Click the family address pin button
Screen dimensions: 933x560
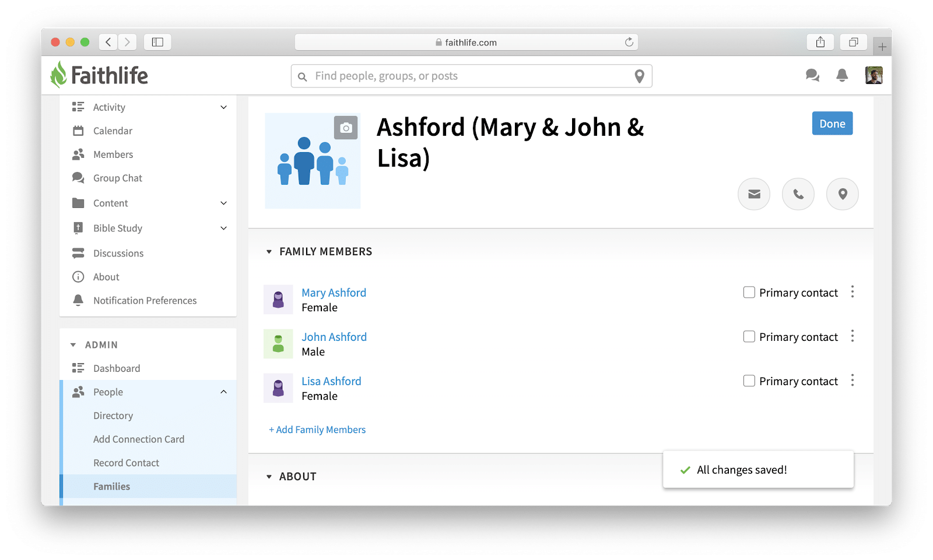coord(843,194)
